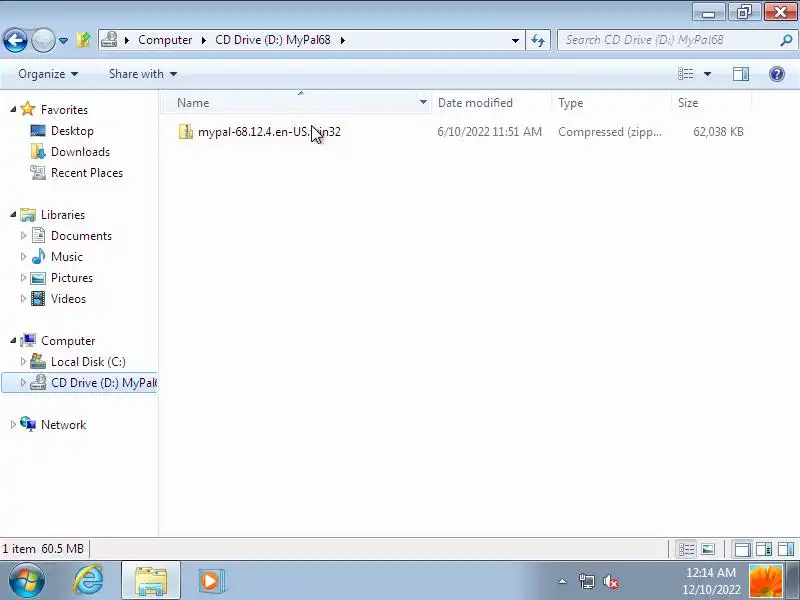Select Favorites in navigation pane

click(64, 110)
